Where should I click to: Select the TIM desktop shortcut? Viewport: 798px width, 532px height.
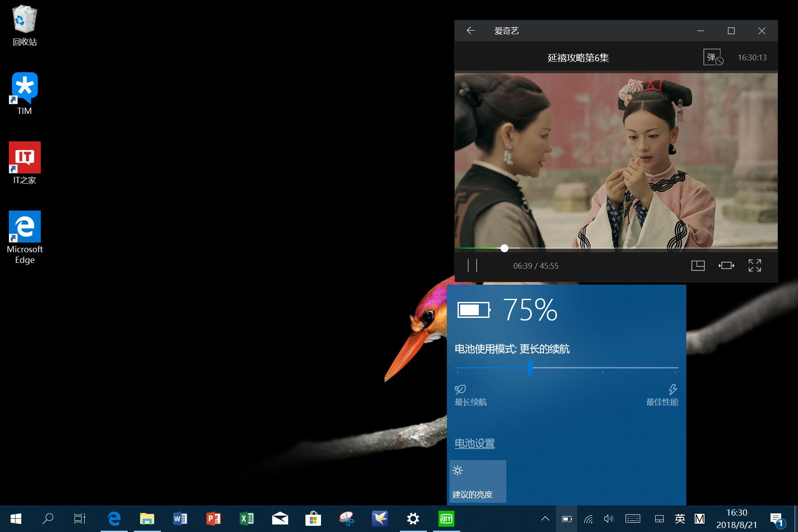click(x=25, y=94)
